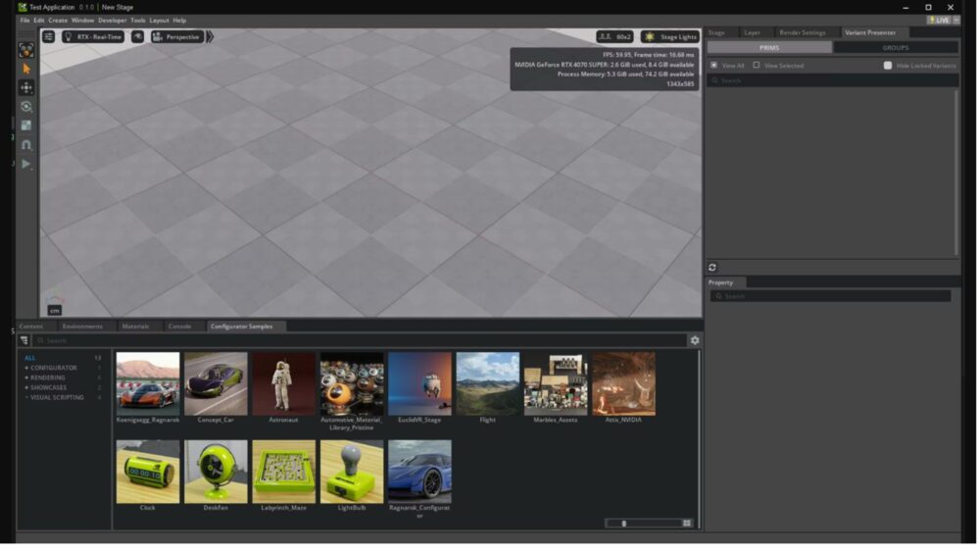Switch to the Render Settings tab
The height and width of the screenshot is (552, 980).
click(x=802, y=32)
